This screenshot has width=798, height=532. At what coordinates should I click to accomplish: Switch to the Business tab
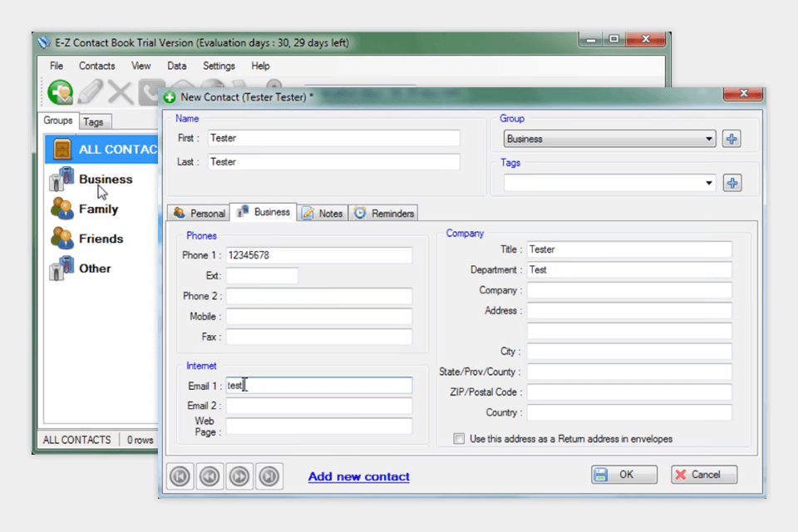pyautogui.click(x=264, y=212)
